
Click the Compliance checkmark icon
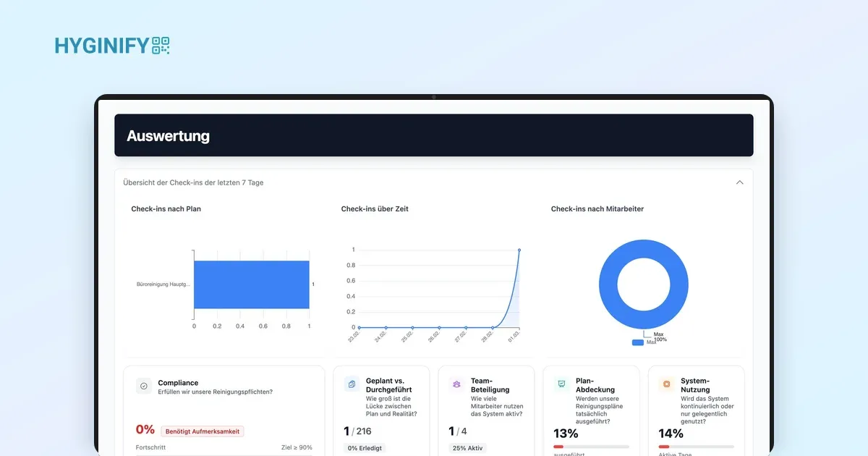(144, 387)
